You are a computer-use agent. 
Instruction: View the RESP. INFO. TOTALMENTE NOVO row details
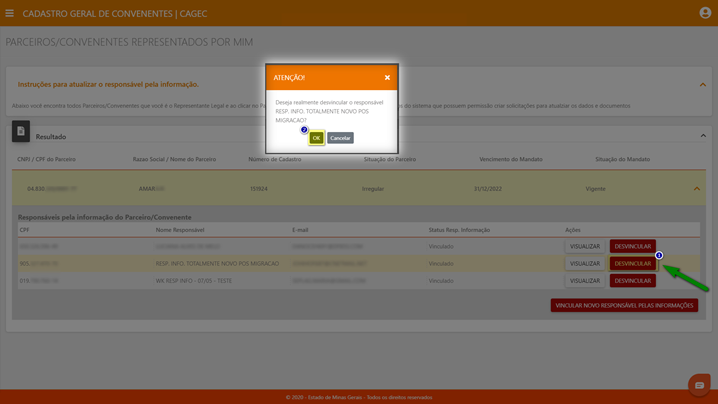585,264
